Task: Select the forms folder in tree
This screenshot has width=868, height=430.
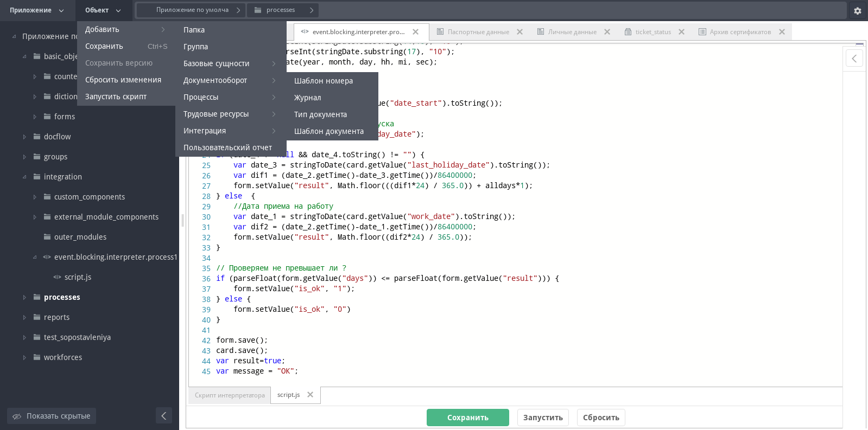Action: [65, 117]
